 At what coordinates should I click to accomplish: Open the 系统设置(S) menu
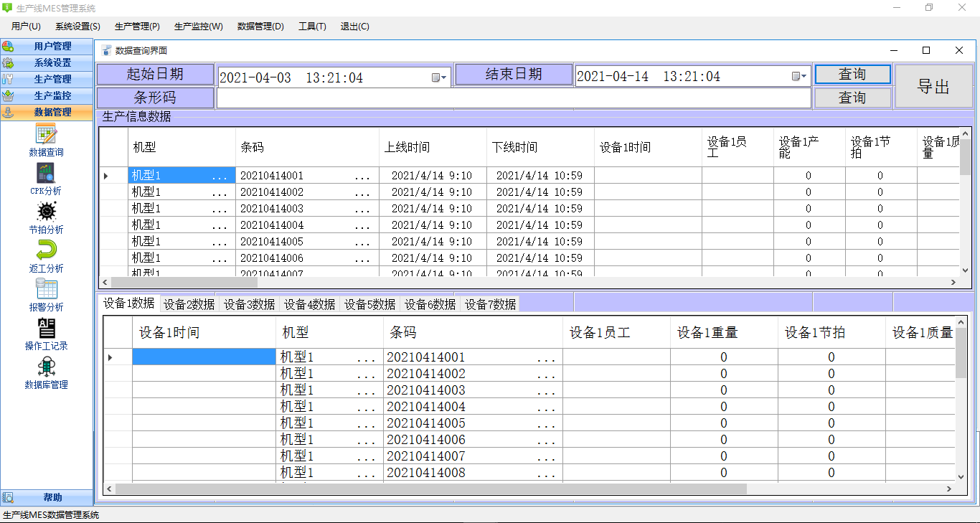pos(77,27)
